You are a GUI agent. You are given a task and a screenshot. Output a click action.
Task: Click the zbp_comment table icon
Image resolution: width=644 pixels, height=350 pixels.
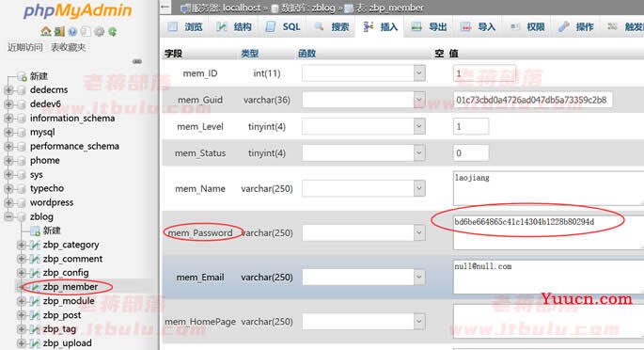[x=36, y=260]
